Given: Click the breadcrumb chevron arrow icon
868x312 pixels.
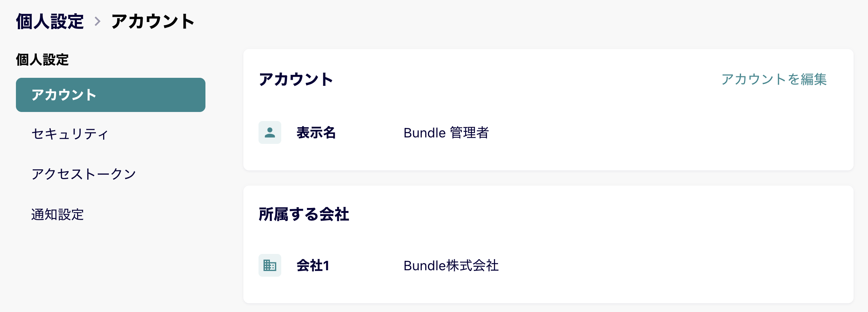Looking at the screenshot, I should tap(97, 21).
